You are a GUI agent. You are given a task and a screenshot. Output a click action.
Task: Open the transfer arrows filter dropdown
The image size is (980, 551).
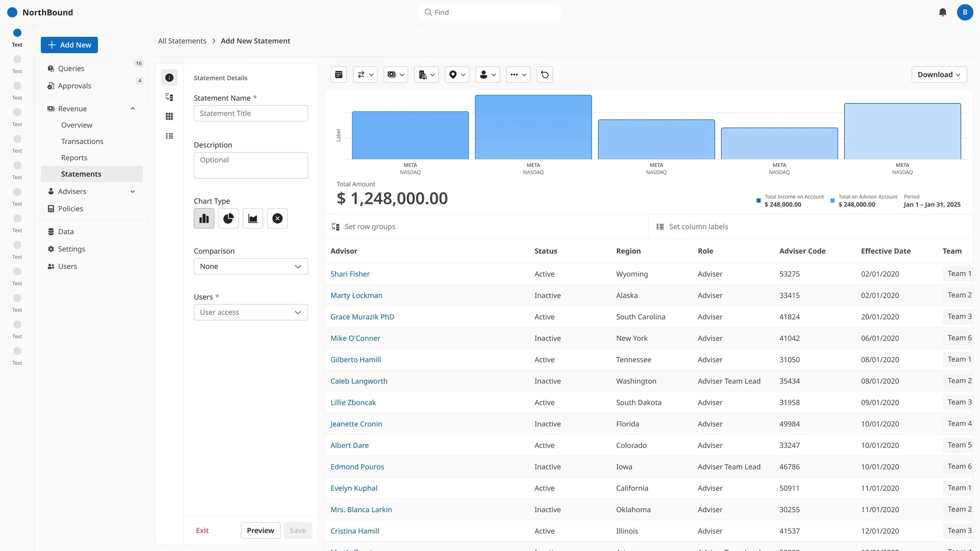[x=365, y=74]
